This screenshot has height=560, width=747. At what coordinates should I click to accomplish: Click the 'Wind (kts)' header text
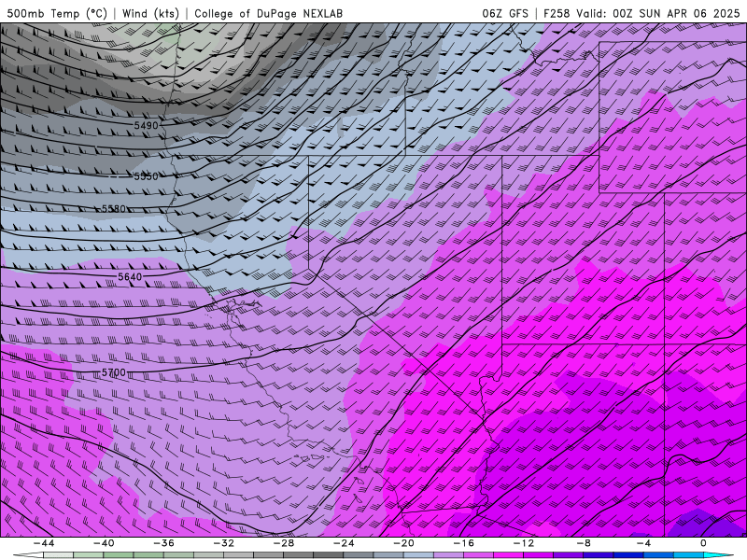(150, 13)
